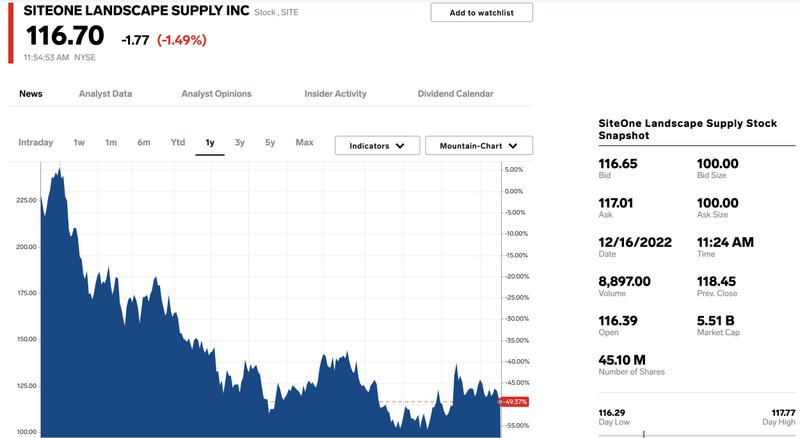Click the (-1.49%) percent change
The height and width of the screenshot is (438, 800).
pyautogui.click(x=182, y=40)
